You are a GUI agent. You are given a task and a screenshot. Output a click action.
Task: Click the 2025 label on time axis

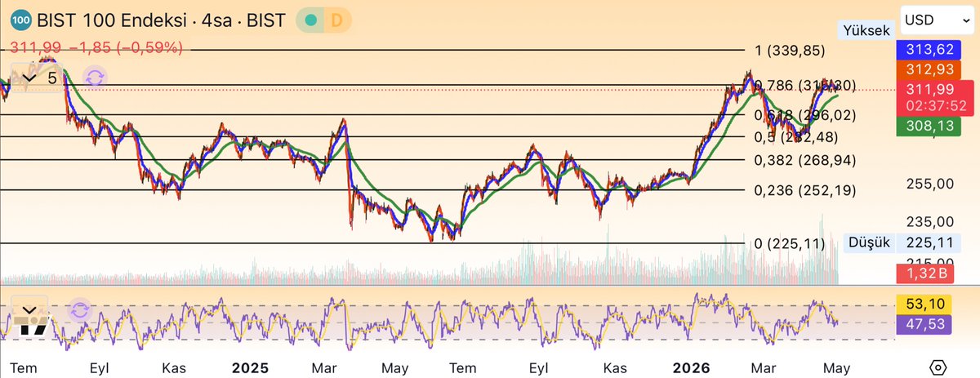(250, 367)
